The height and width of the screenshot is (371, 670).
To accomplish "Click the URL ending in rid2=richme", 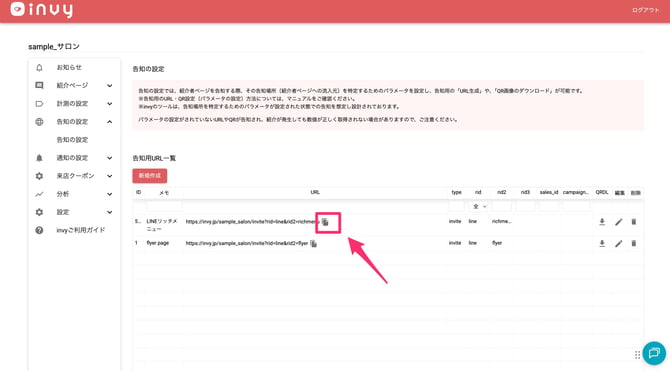I will coord(252,222).
